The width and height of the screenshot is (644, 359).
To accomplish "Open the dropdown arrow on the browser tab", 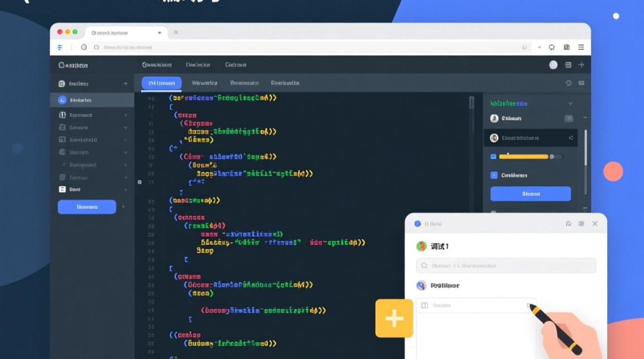I will [160, 33].
